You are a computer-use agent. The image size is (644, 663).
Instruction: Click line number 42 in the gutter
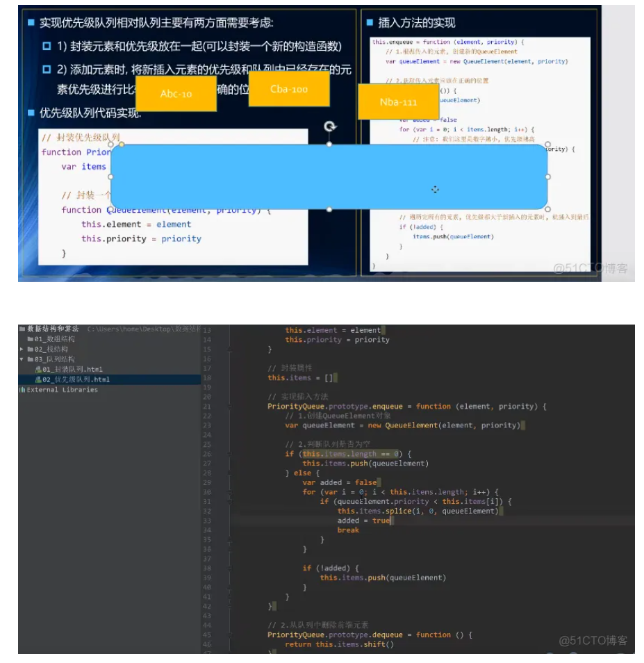[x=206, y=606]
